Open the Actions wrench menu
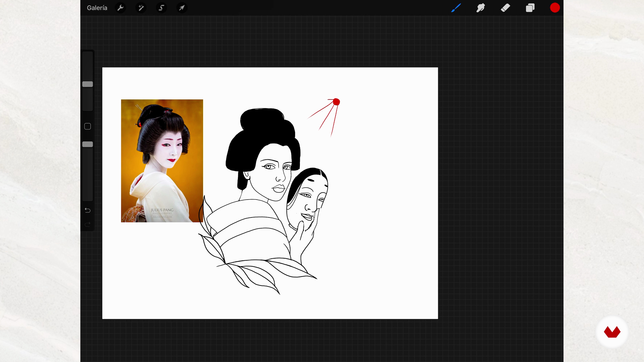The width and height of the screenshot is (644, 362). point(121,8)
